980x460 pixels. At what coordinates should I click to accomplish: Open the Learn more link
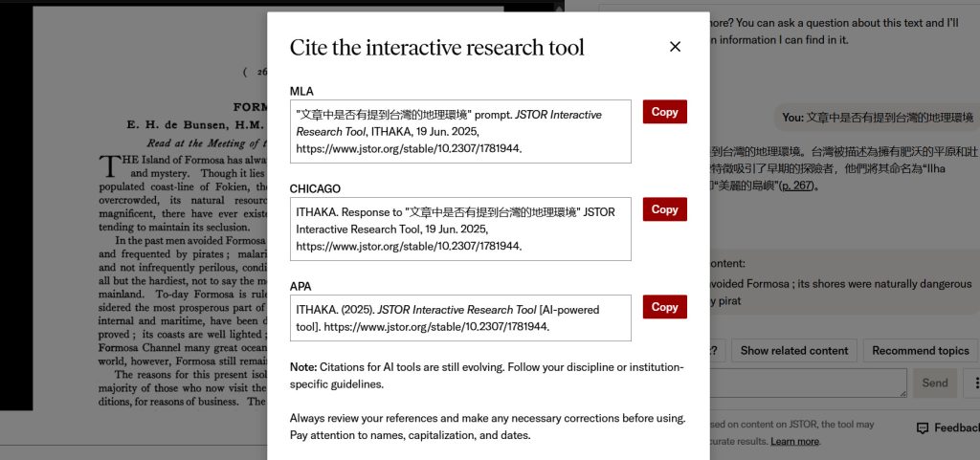794,441
